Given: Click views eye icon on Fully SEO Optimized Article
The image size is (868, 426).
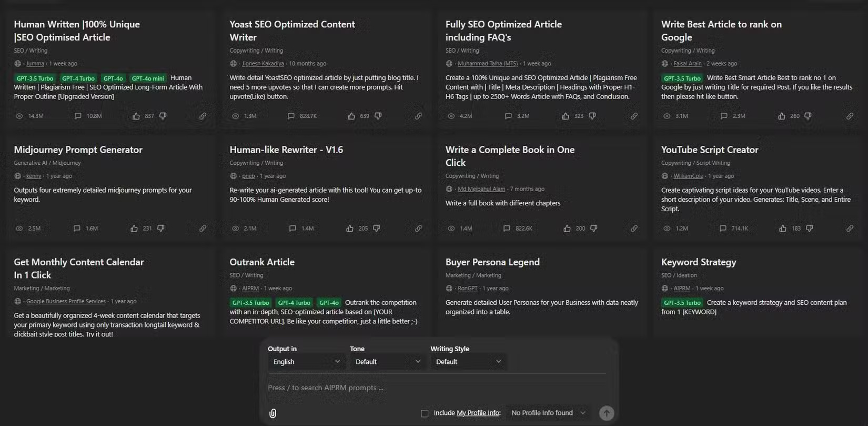Looking at the screenshot, I should click(x=450, y=116).
